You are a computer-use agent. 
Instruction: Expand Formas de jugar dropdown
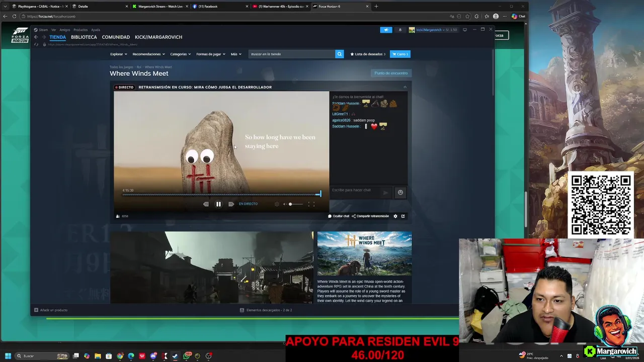pos(211,54)
